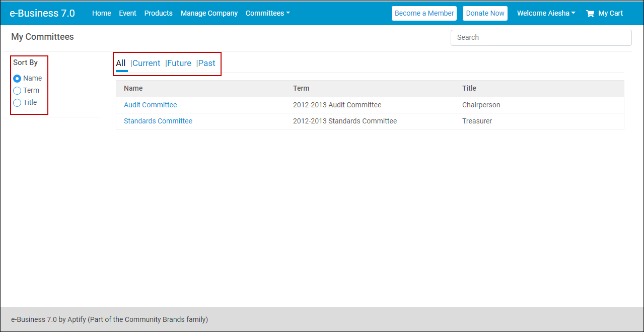Image resolution: width=644 pixels, height=332 pixels.
Task: Click the Name column header
Action: pyautogui.click(x=133, y=88)
